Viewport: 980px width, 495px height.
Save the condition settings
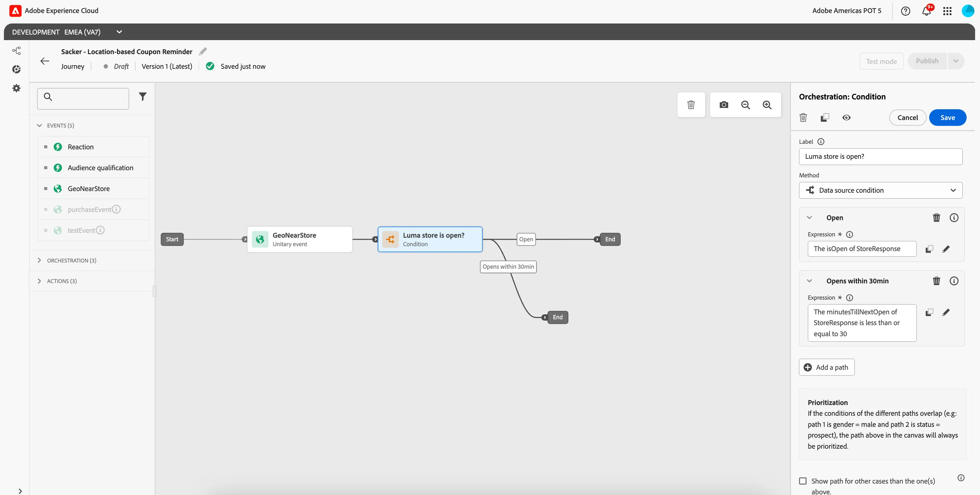tap(947, 118)
